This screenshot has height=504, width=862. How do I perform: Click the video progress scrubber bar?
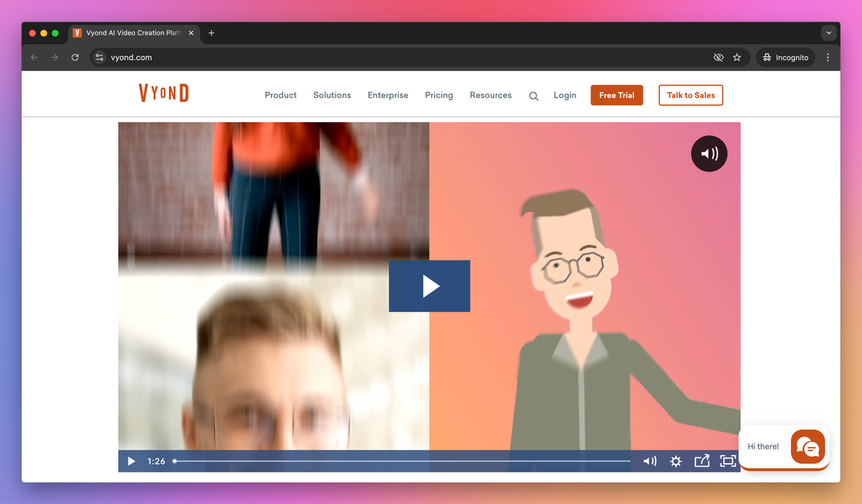[x=402, y=461]
